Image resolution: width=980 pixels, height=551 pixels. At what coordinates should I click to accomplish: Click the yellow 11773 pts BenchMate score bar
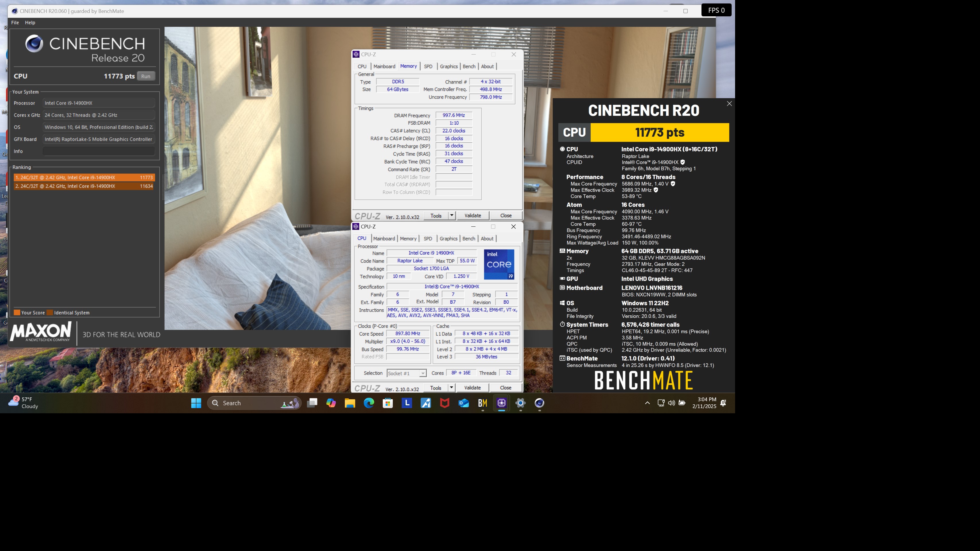coord(660,132)
